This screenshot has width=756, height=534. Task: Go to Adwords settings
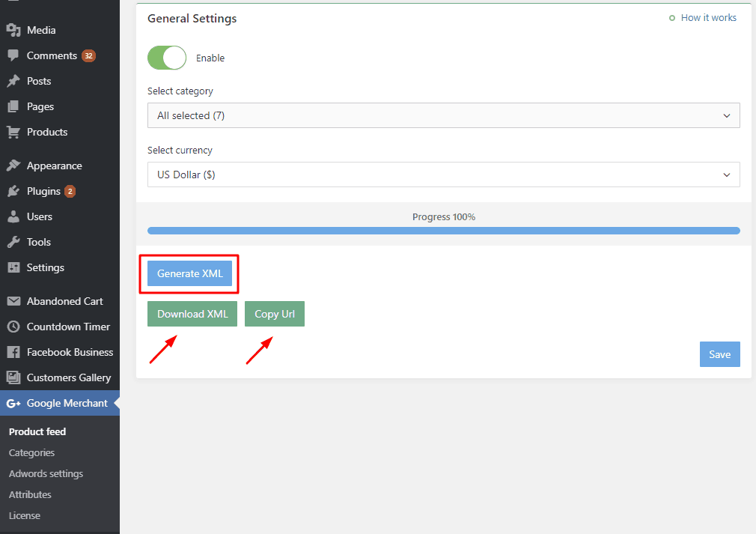point(45,473)
